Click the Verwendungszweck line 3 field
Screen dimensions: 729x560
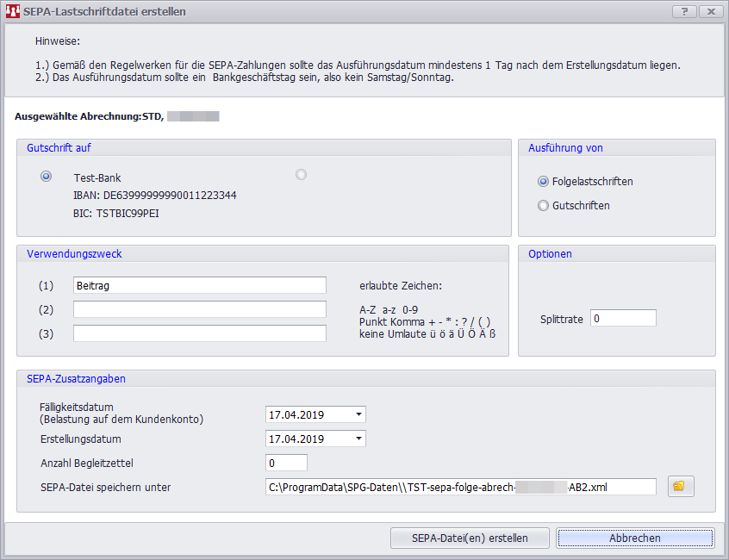(x=199, y=333)
